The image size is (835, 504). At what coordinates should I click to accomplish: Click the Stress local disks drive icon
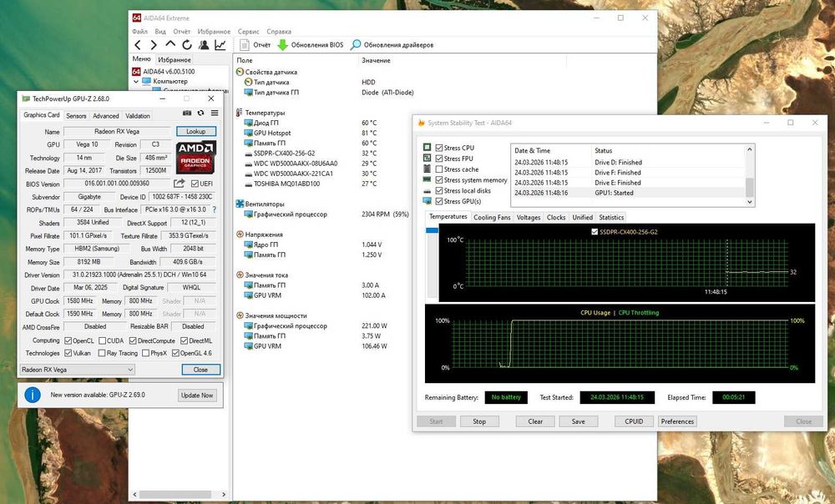pos(427,190)
